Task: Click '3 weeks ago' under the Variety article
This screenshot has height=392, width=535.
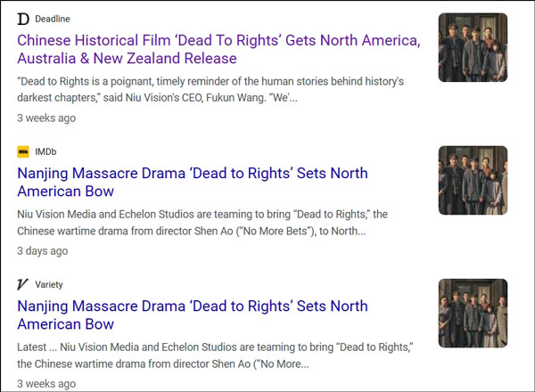Action: [46, 383]
